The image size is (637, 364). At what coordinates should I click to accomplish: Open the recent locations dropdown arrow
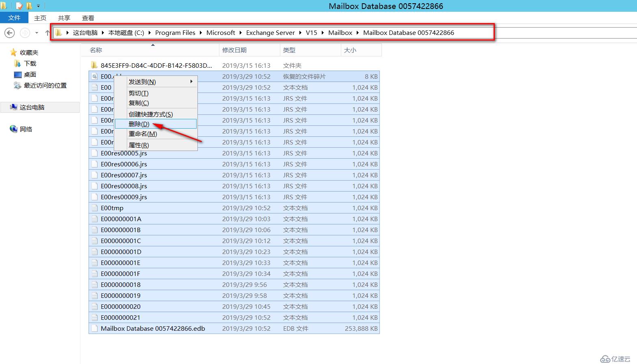(37, 33)
